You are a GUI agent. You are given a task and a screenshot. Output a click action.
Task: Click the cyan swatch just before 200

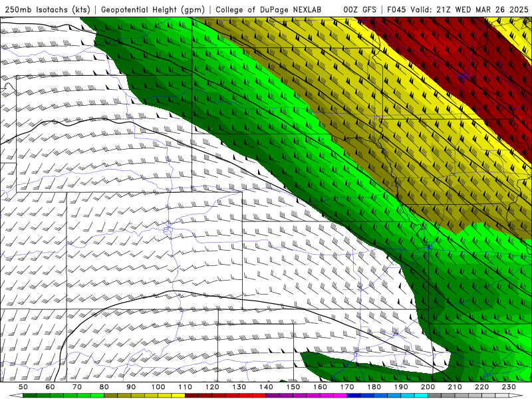pos(421,396)
